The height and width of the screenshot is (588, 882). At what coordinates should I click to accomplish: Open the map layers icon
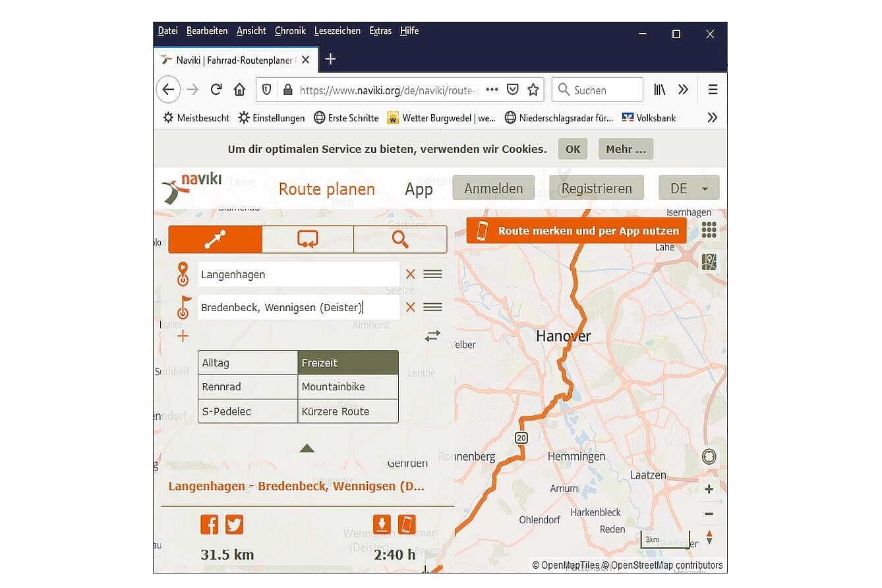coord(709,262)
